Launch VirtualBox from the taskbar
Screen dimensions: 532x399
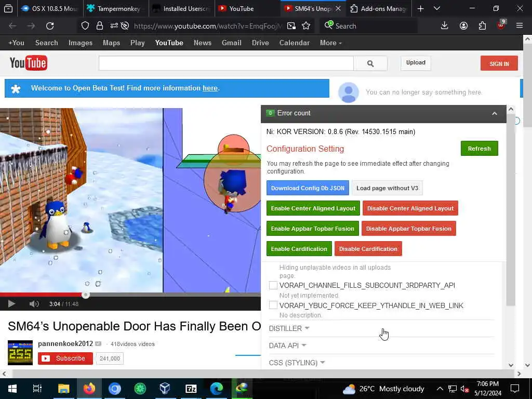click(x=165, y=389)
